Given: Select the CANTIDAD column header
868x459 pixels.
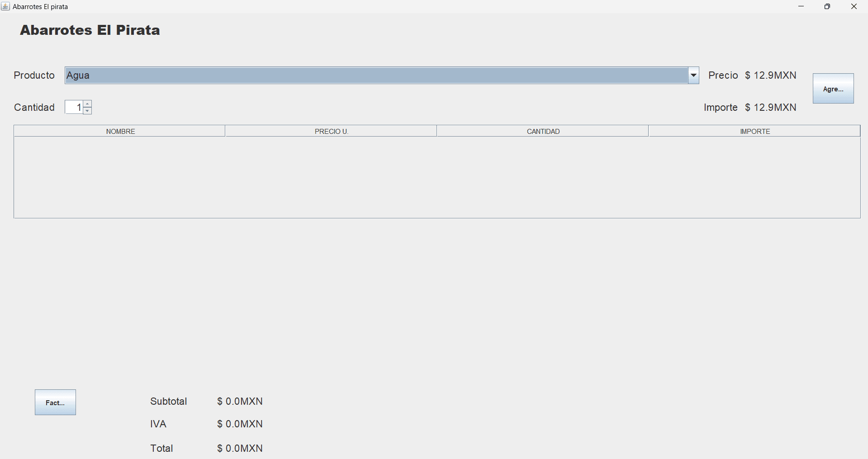Looking at the screenshot, I should coord(543,131).
